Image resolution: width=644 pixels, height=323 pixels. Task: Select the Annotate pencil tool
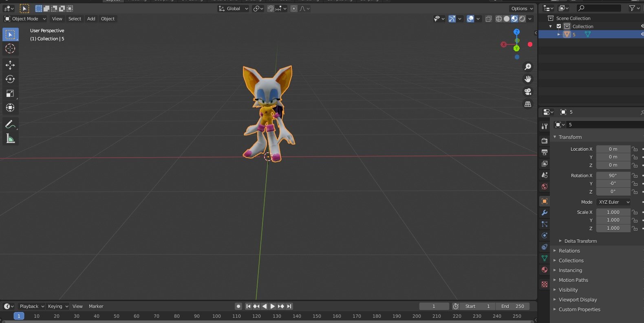pyautogui.click(x=10, y=124)
